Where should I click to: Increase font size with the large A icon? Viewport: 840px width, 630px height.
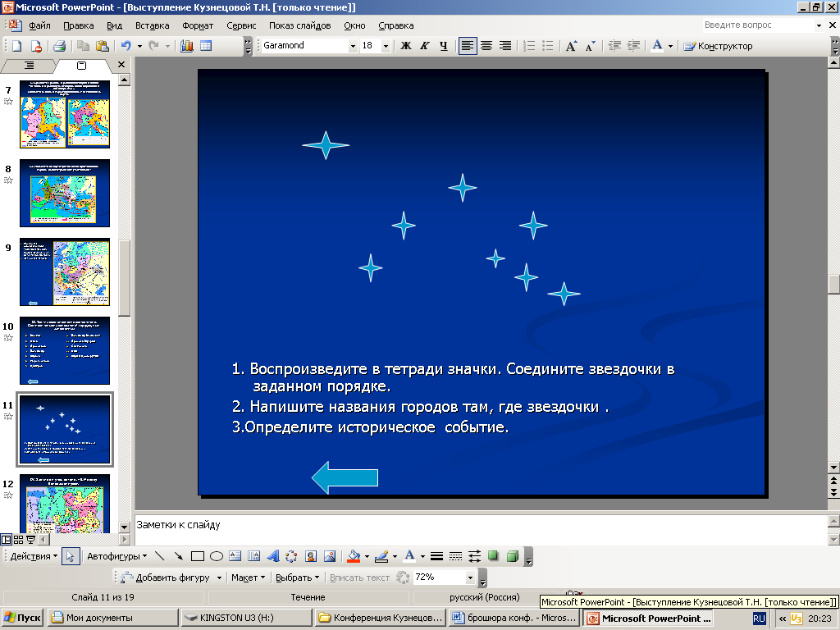click(571, 46)
